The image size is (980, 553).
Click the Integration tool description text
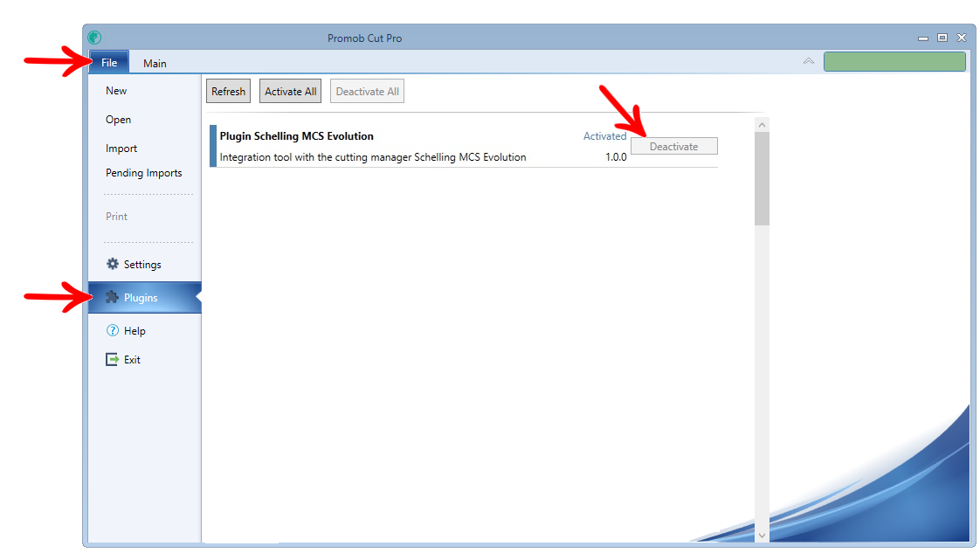(x=373, y=157)
